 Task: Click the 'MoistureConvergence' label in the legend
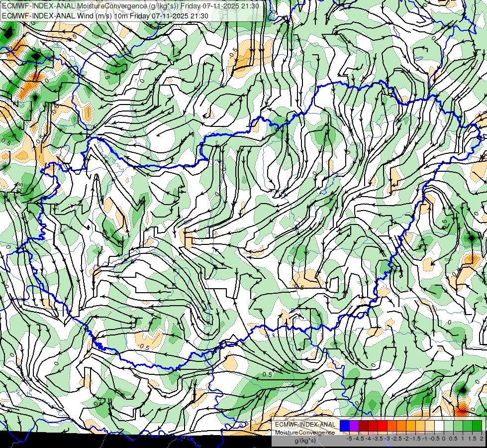click(x=305, y=433)
